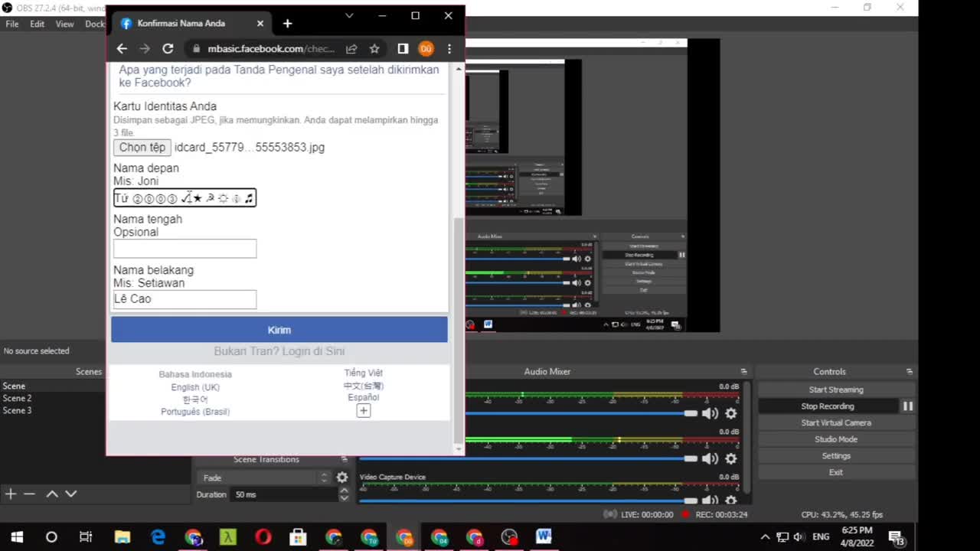This screenshot has width=980, height=551.
Task: Switch language to Português (Brasil)
Action: click(195, 412)
